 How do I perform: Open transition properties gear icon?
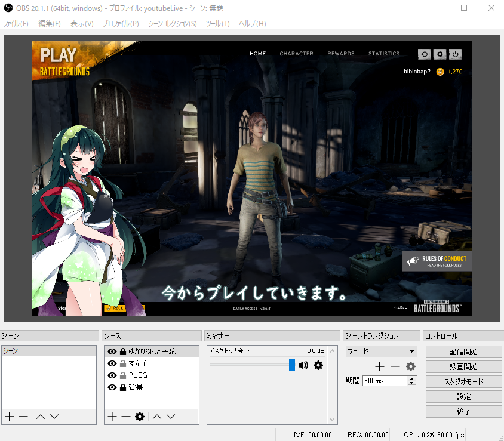click(411, 366)
